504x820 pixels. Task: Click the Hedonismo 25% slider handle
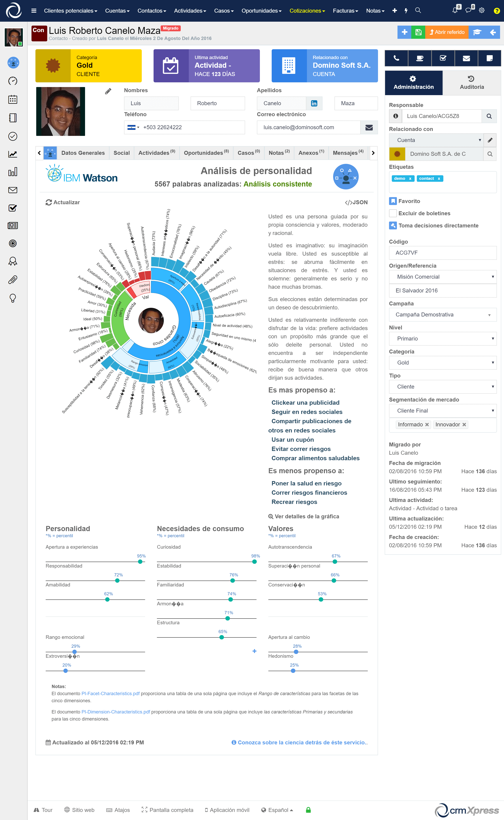pos(293,671)
